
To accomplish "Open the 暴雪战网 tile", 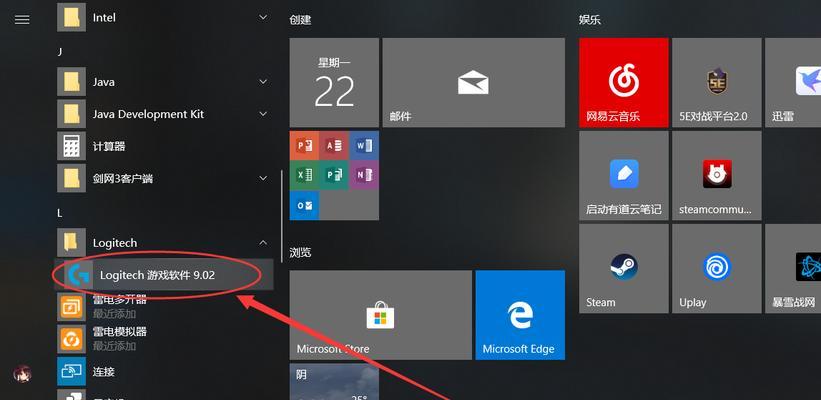I will 793,269.
